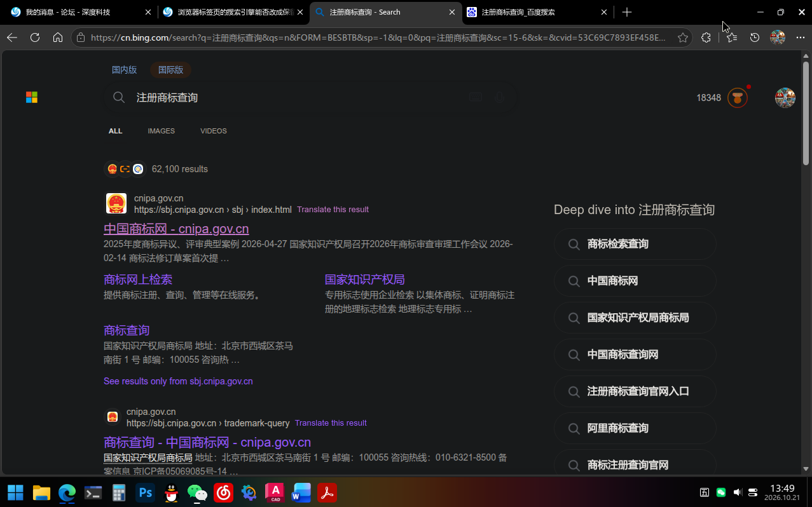The width and height of the screenshot is (812, 507).
Task: Click the search magnifier in Bing search box
Action: tap(119, 97)
